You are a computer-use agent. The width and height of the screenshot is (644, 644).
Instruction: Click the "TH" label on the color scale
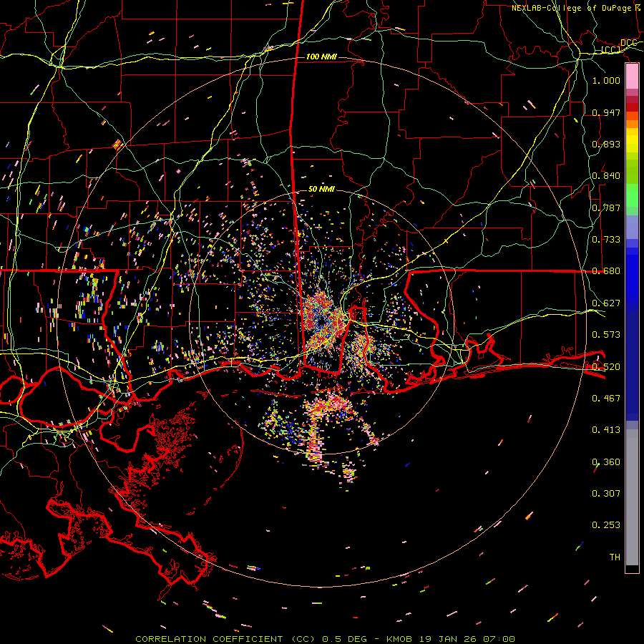tap(615, 557)
